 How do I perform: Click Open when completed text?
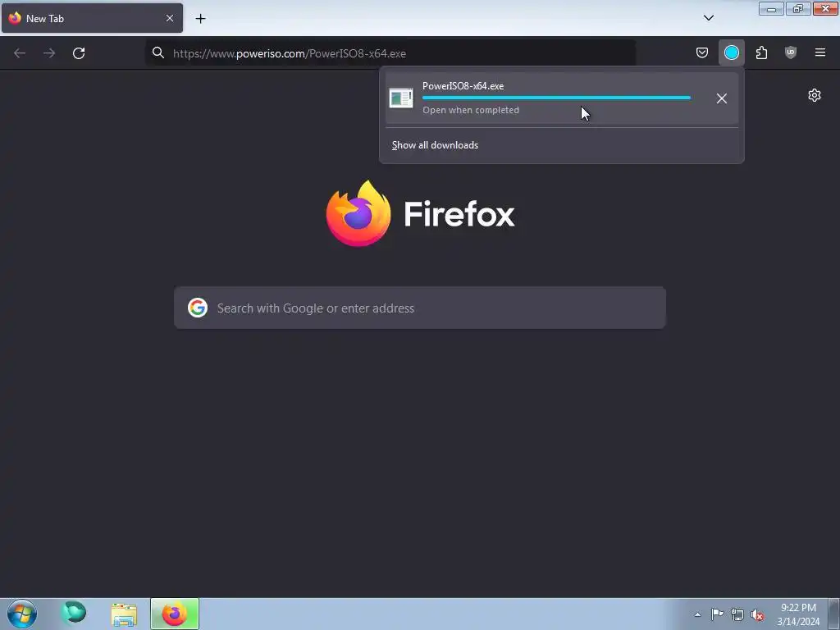pyautogui.click(x=471, y=110)
